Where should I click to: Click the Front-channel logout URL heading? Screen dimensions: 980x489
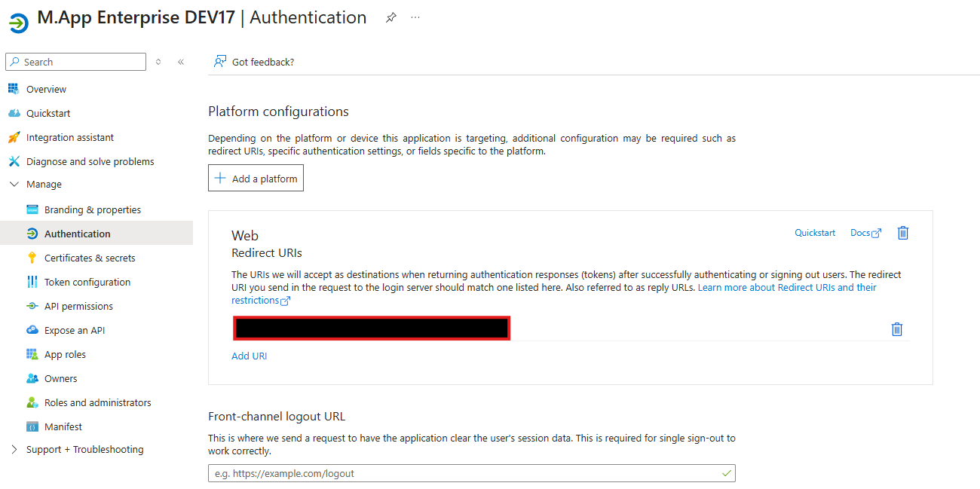click(277, 417)
